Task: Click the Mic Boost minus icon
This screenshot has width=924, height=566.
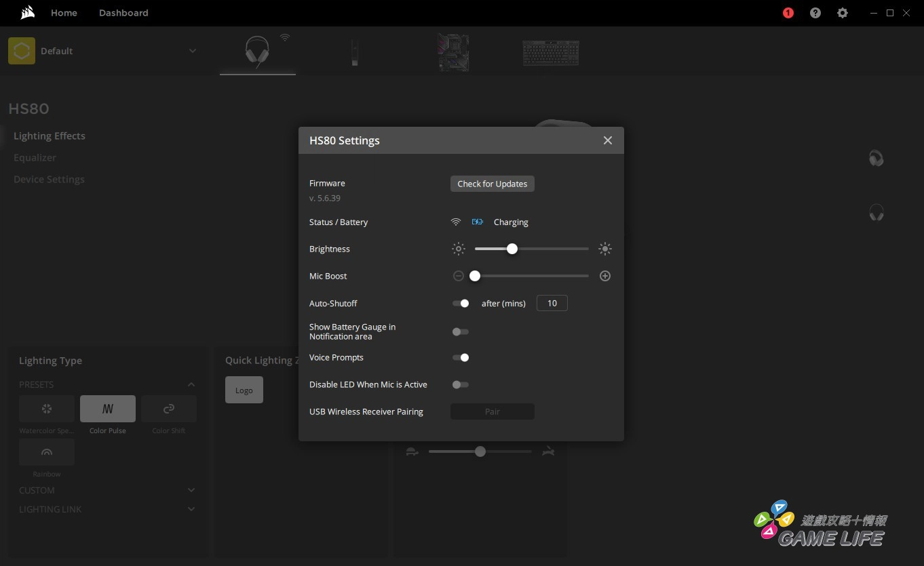Action: pyautogui.click(x=459, y=276)
